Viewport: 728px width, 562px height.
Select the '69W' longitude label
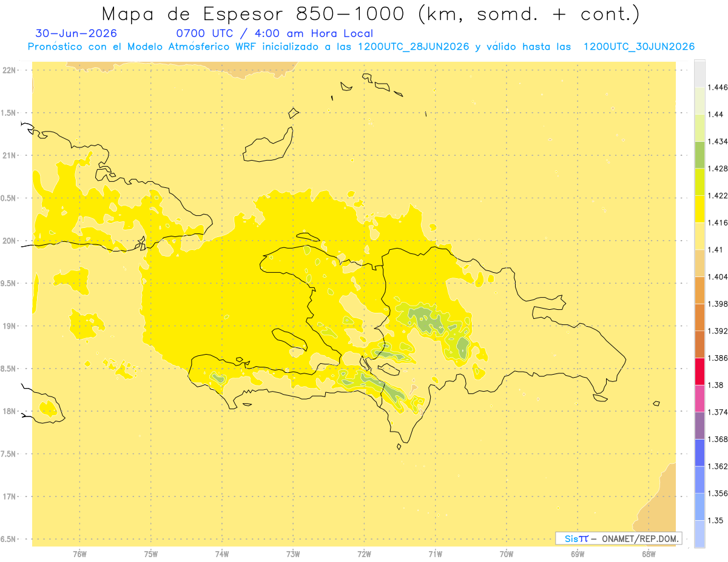pyautogui.click(x=578, y=554)
